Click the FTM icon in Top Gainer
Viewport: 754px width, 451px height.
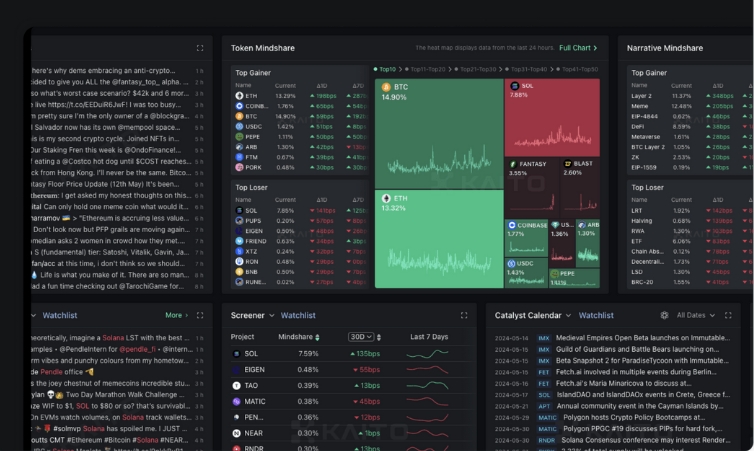tap(239, 157)
